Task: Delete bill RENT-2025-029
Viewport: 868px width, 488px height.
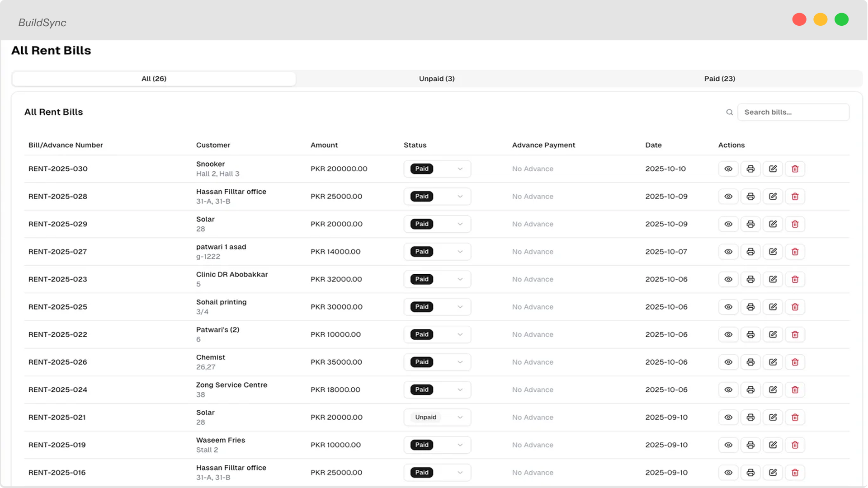Action: (x=795, y=224)
